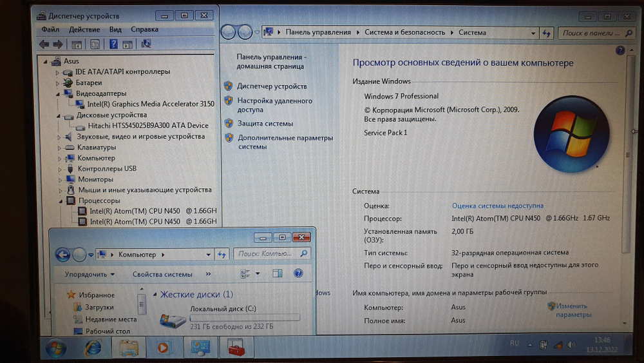This screenshot has height=363, width=644.
Task: Open Справка menu in Device Manager
Action: click(x=144, y=30)
